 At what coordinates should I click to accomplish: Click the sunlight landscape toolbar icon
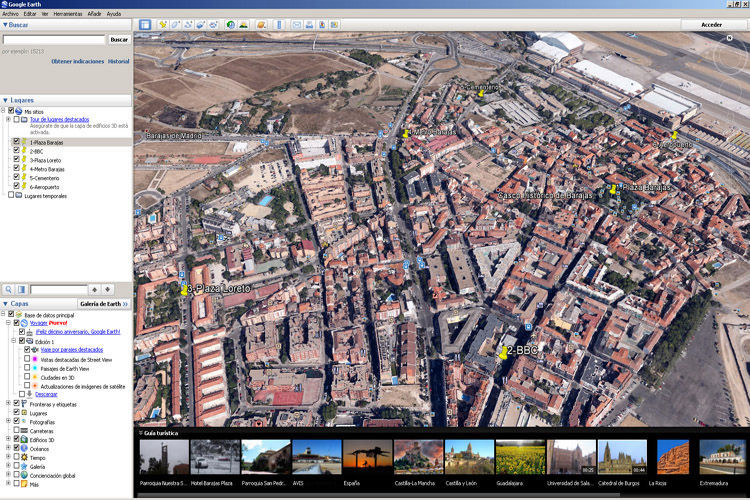coord(243,24)
